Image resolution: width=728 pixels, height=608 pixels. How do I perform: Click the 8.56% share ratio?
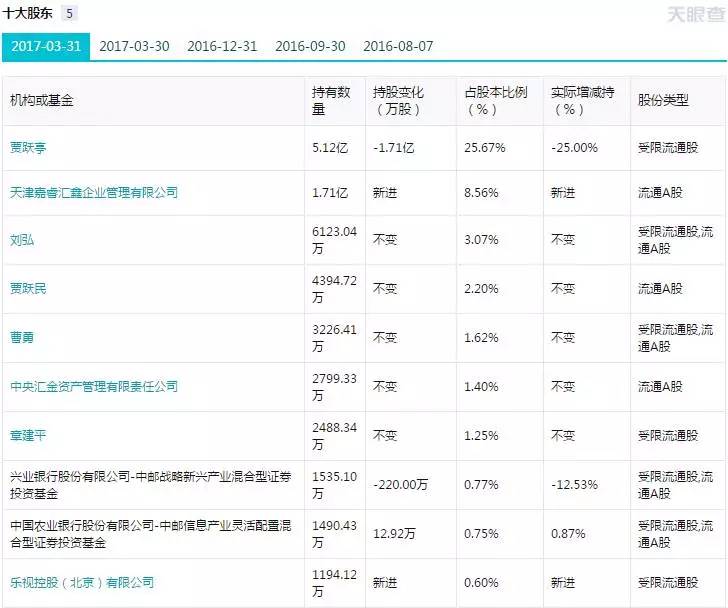(481, 193)
